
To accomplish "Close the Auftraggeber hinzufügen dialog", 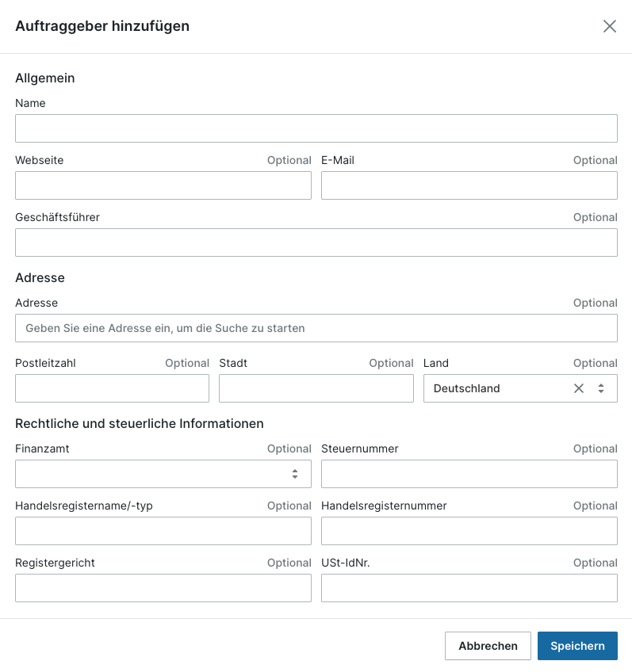I will tap(609, 26).
